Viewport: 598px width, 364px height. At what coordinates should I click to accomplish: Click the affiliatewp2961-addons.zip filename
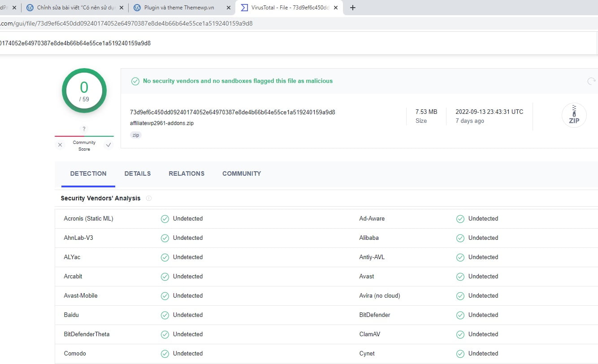161,123
